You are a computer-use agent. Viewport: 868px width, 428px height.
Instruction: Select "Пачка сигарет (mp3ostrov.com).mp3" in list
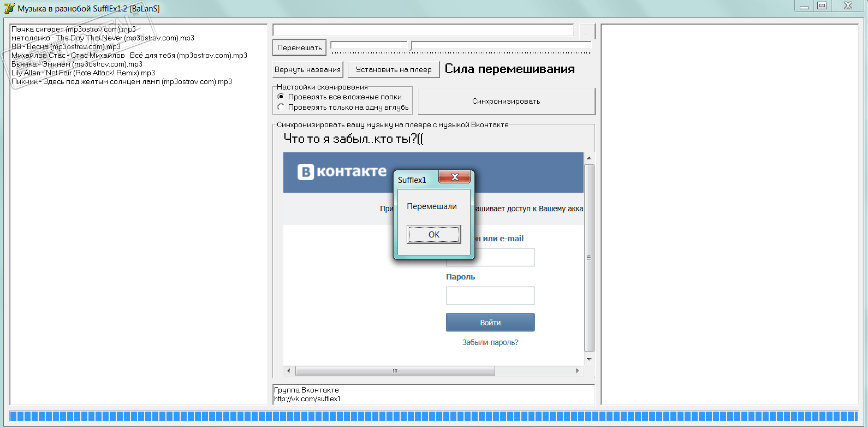pos(74,29)
